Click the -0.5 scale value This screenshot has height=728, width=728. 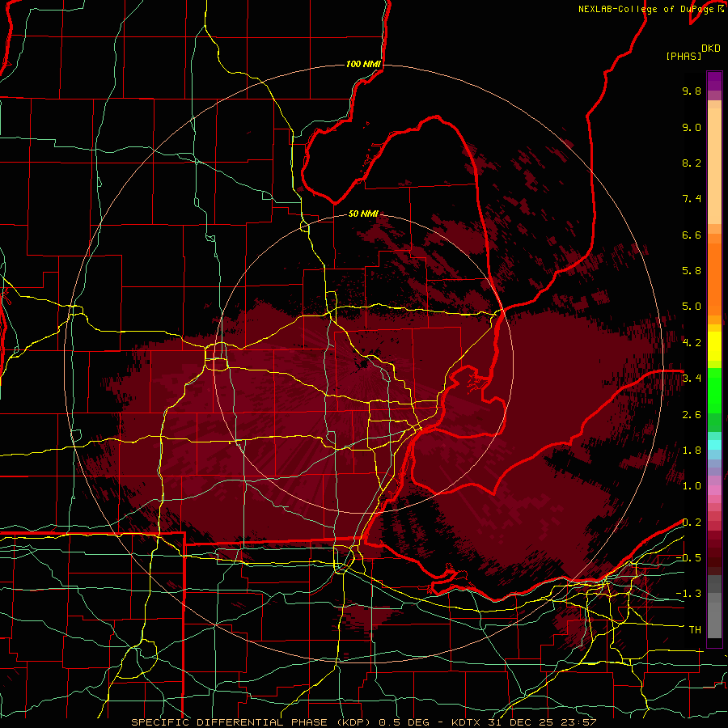click(688, 558)
